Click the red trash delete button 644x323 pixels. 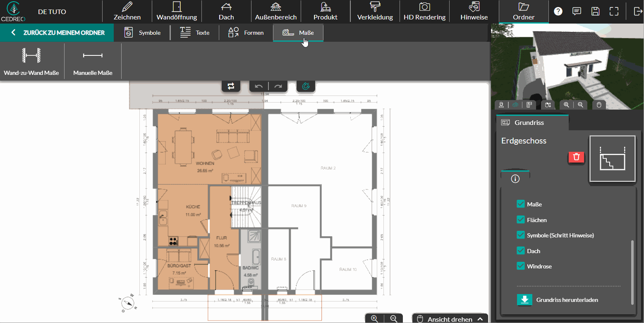(x=576, y=157)
